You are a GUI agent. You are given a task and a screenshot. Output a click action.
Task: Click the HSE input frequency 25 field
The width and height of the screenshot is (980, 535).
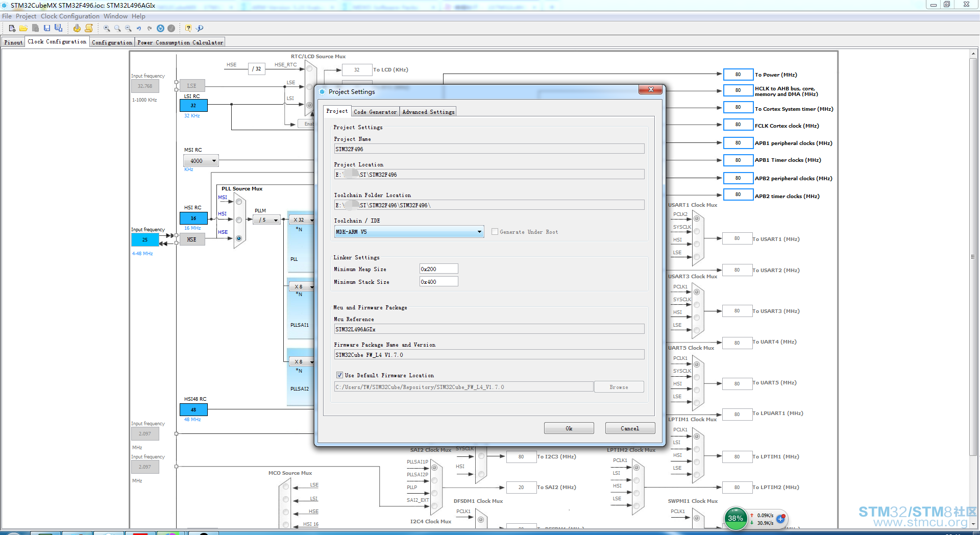coord(145,239)
